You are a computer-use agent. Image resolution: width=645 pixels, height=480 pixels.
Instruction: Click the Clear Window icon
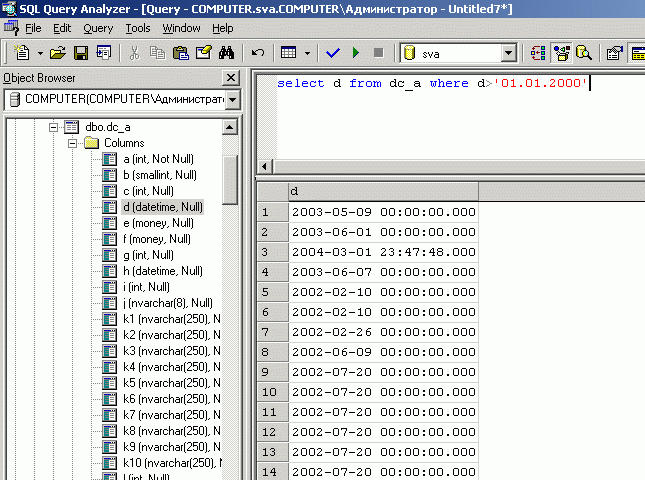pos(204,53)
